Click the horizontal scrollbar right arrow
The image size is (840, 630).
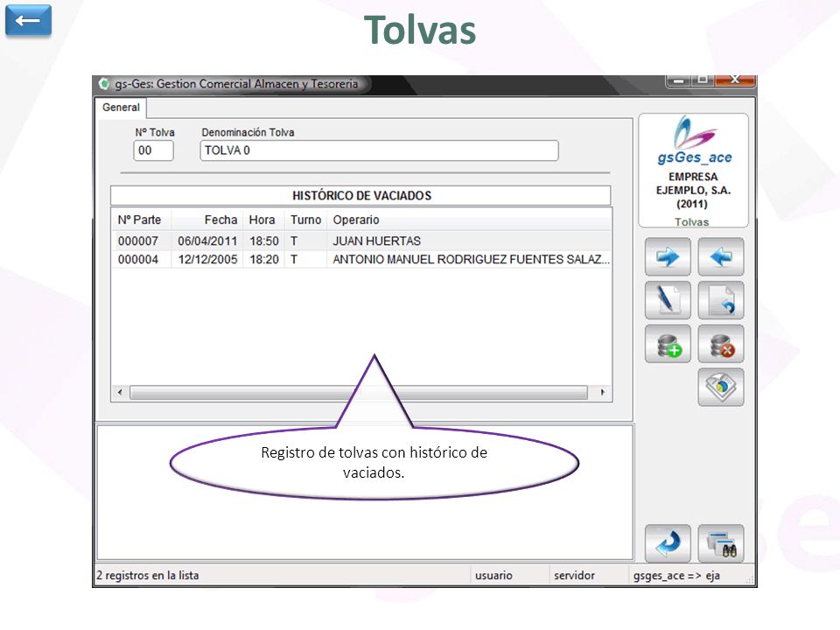point(603,393)
